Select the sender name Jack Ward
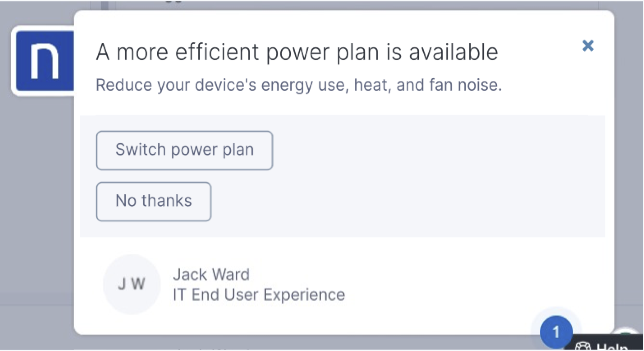Viewport: 644px width, 351px height. coord(211,274)
